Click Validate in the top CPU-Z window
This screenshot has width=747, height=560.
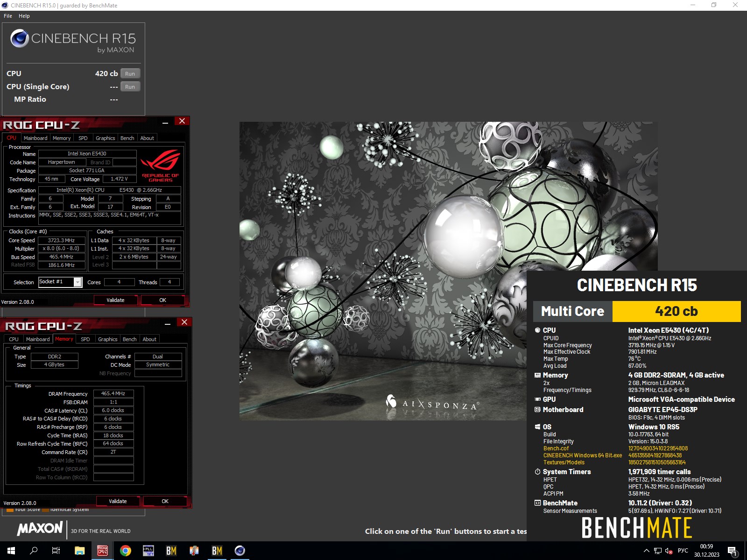pos(116,300)
